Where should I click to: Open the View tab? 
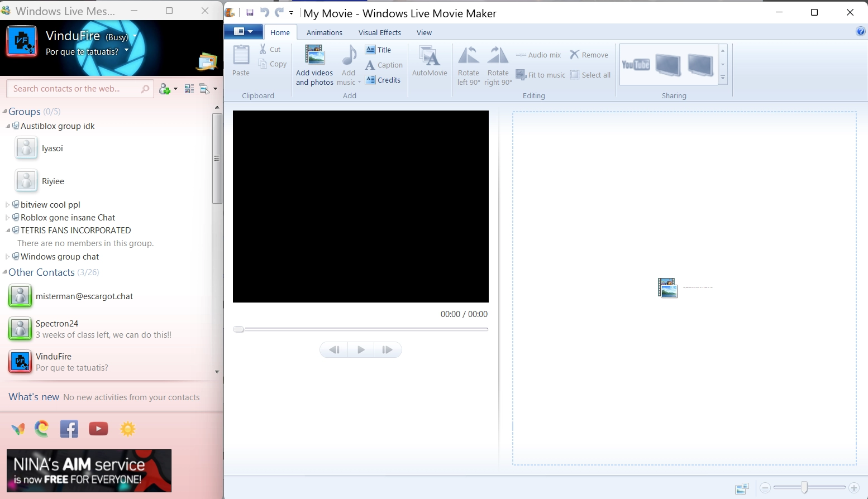coord(424,32)
